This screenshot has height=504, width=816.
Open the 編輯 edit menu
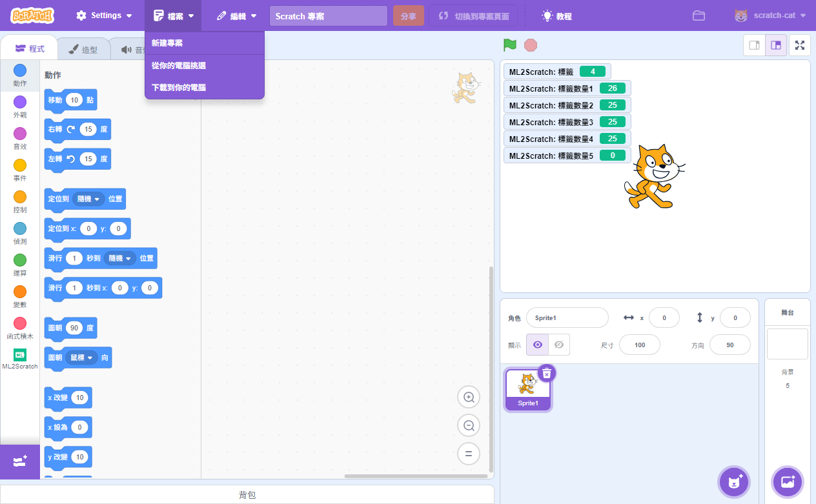[x=236, y=15]
